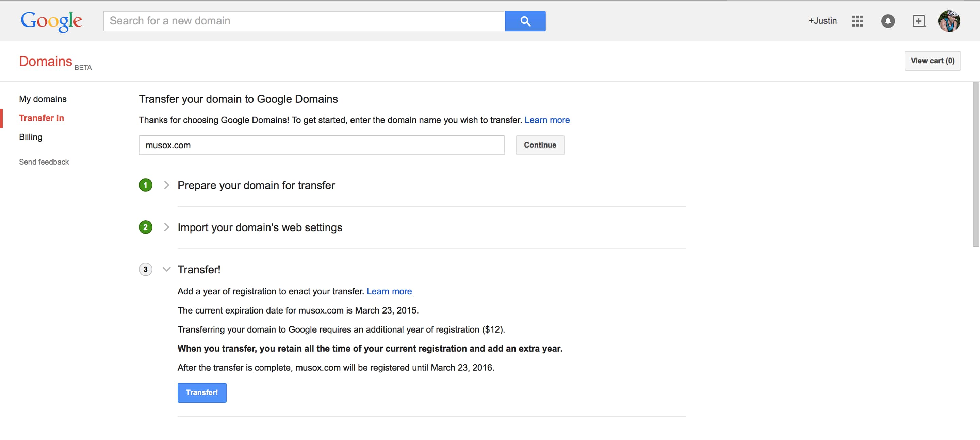Open the account profile avatar
The height and width of the screenshot is (440, 980).
coord(949,21)
